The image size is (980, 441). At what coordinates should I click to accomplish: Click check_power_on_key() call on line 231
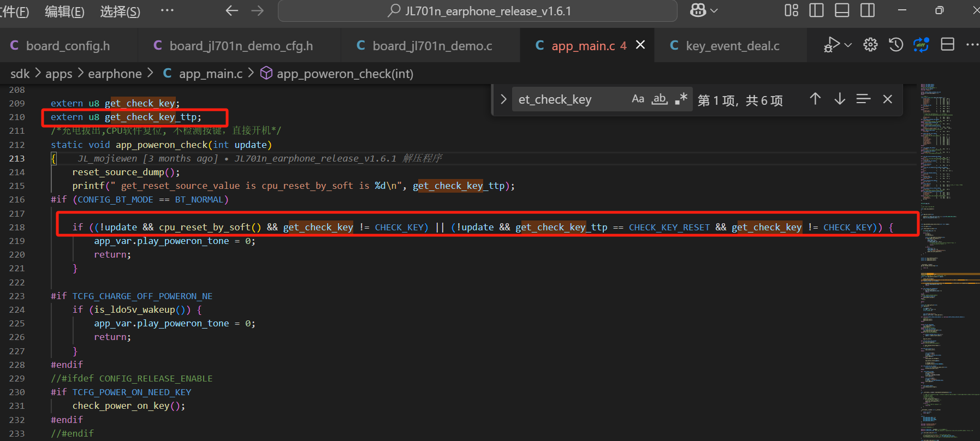tap(129, 406)
